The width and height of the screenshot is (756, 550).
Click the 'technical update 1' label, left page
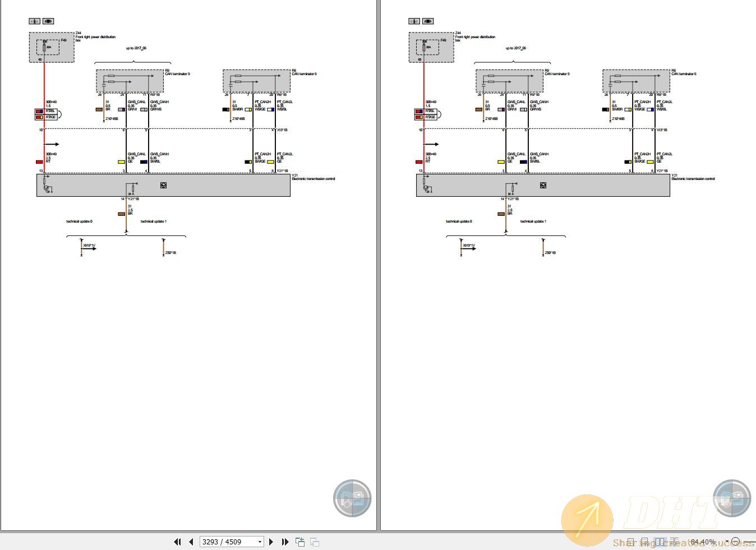153,221
